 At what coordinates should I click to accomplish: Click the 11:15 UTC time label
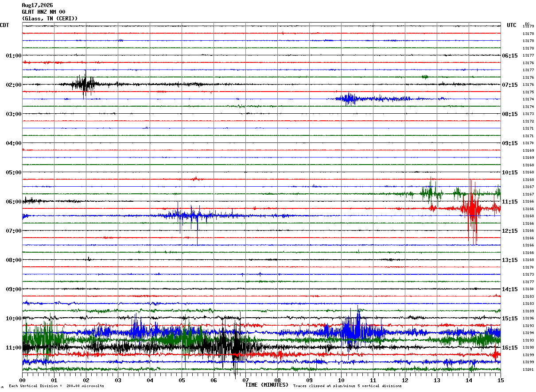coord(509,202)
